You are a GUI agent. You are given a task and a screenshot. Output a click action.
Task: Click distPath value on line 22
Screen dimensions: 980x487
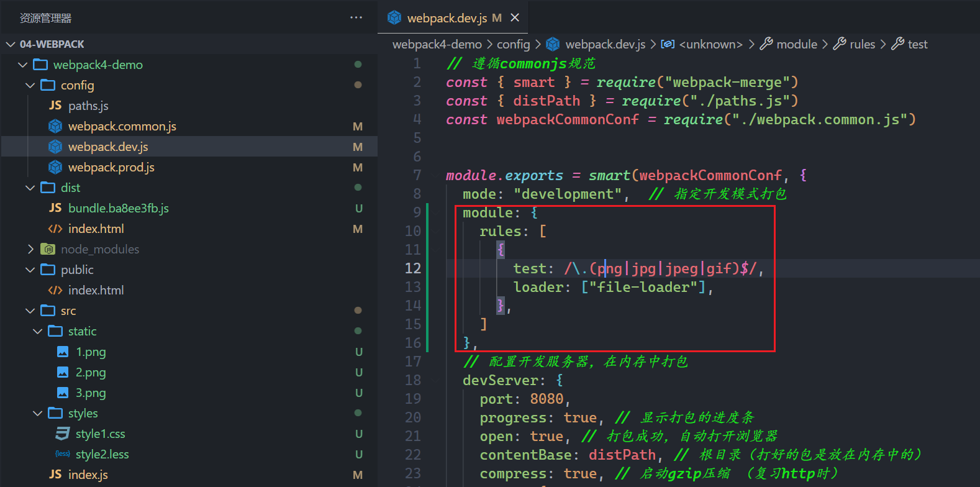tap(622, 455)
